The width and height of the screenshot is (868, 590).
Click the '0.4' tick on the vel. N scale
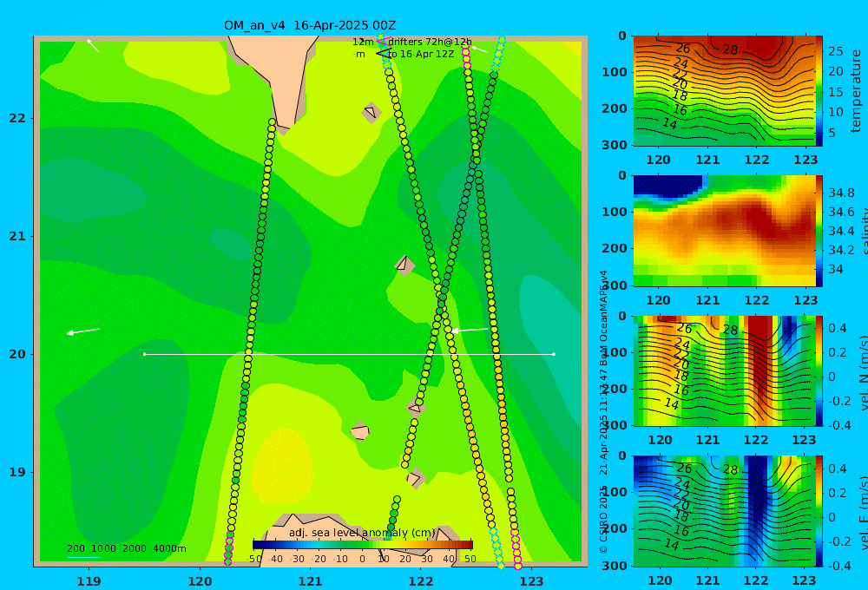tap(838, 328)
